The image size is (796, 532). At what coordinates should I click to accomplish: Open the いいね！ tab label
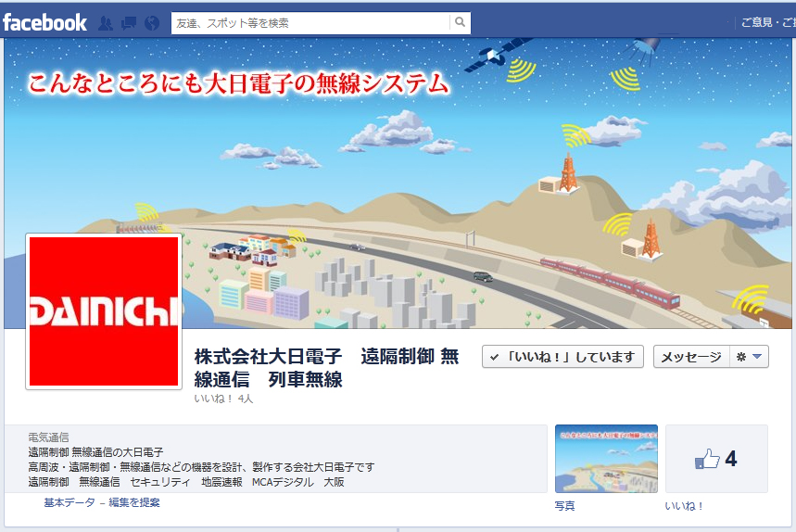pos(684,506)
